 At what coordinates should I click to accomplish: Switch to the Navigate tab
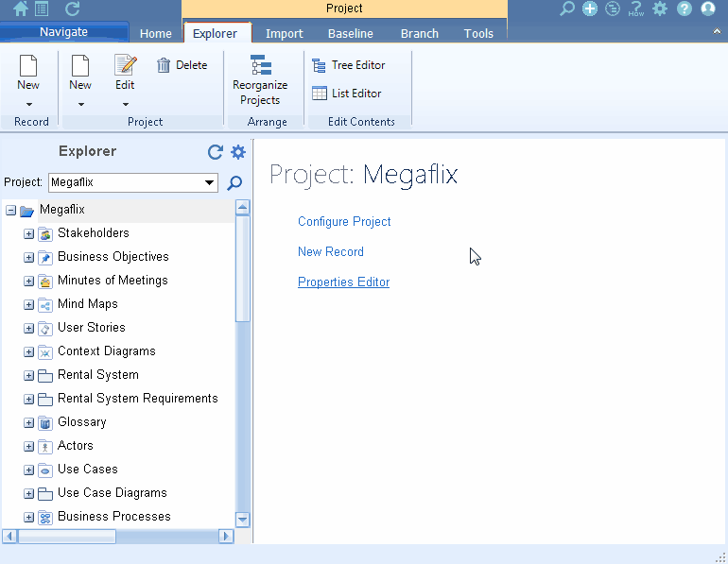(64, 32)
